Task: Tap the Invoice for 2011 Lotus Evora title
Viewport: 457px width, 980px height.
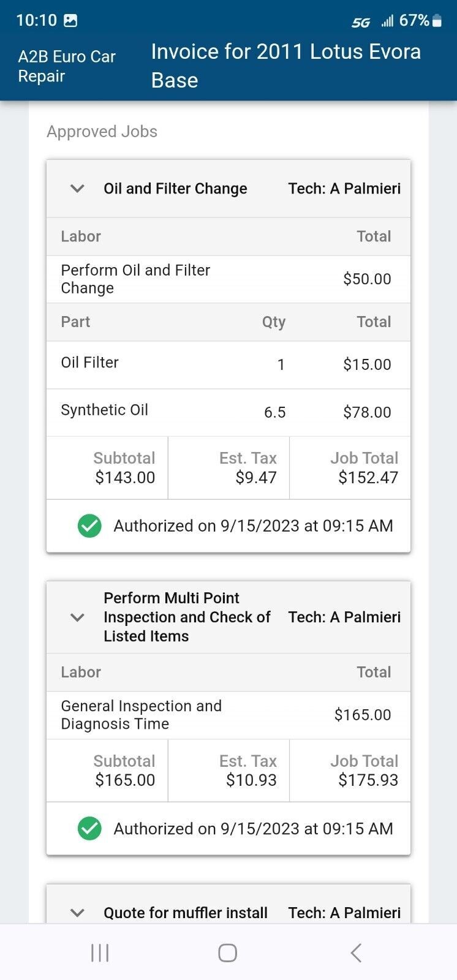Action: coord(285,66)
